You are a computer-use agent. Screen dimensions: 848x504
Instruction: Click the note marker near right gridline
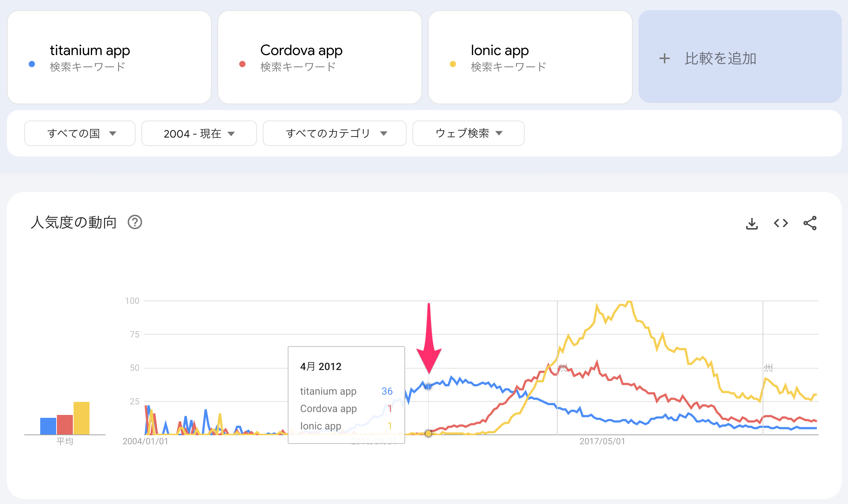(768, 368)
